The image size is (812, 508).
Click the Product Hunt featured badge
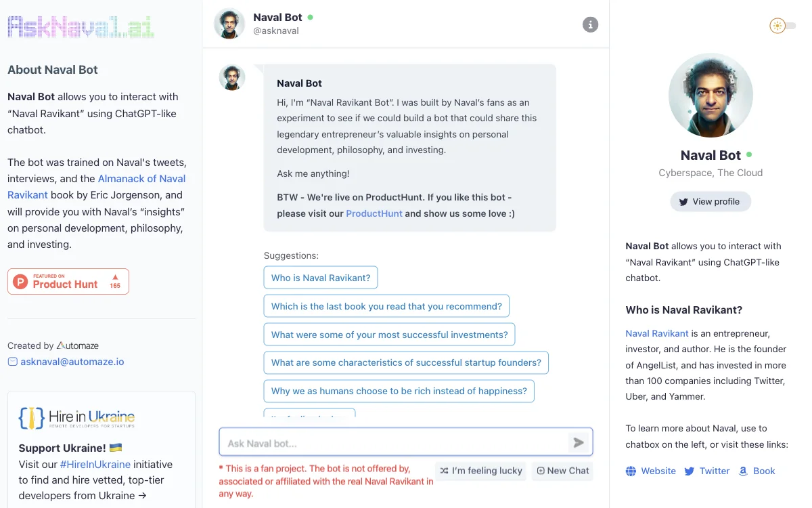68,282
